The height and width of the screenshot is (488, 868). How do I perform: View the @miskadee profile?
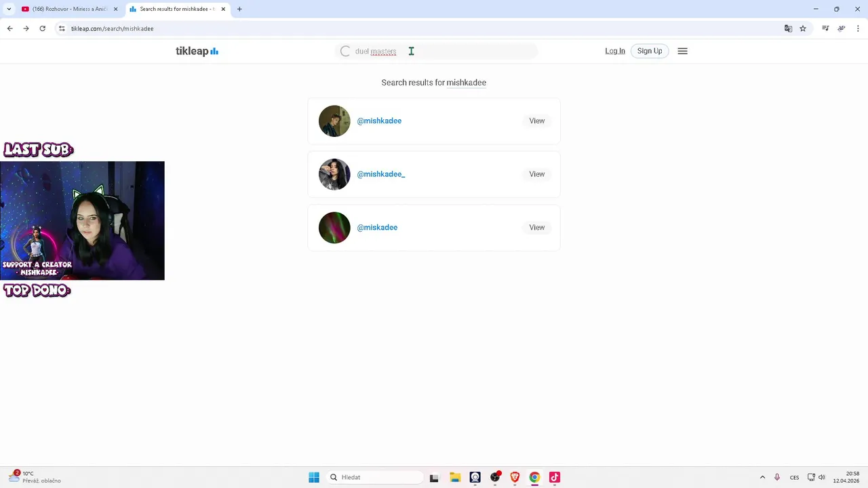click(537, 228)
